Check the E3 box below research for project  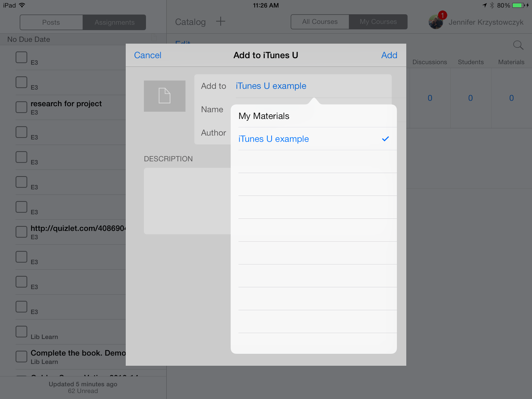click(22, 132)
